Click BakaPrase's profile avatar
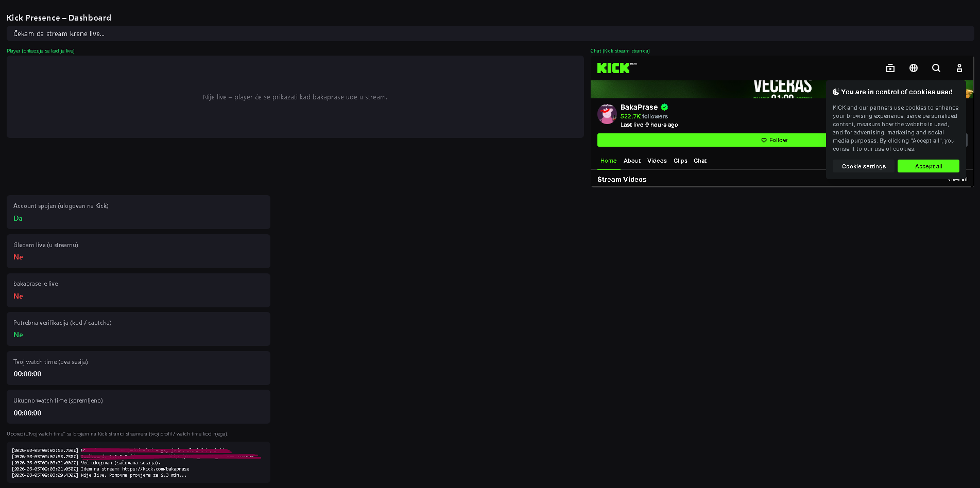Image resolution: width=980 pixels, height=488 pixels. 607,114
